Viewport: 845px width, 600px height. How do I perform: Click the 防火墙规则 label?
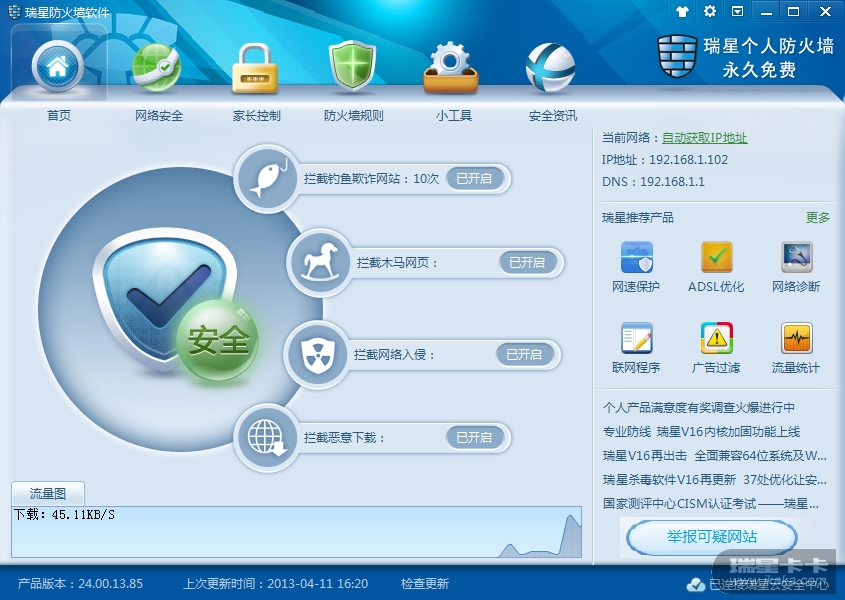(x=354, y=115)
